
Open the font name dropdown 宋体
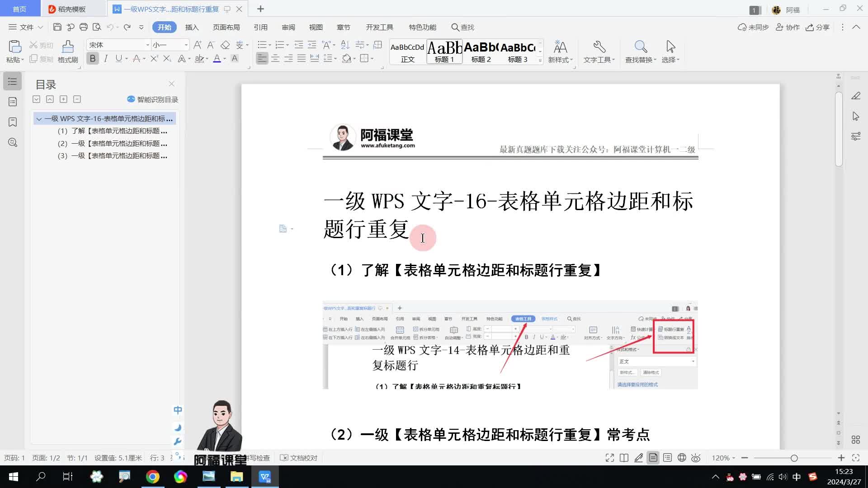[147, 45]
